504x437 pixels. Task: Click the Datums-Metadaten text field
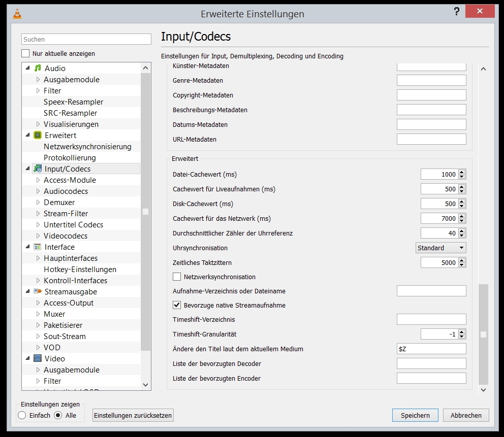431,124
